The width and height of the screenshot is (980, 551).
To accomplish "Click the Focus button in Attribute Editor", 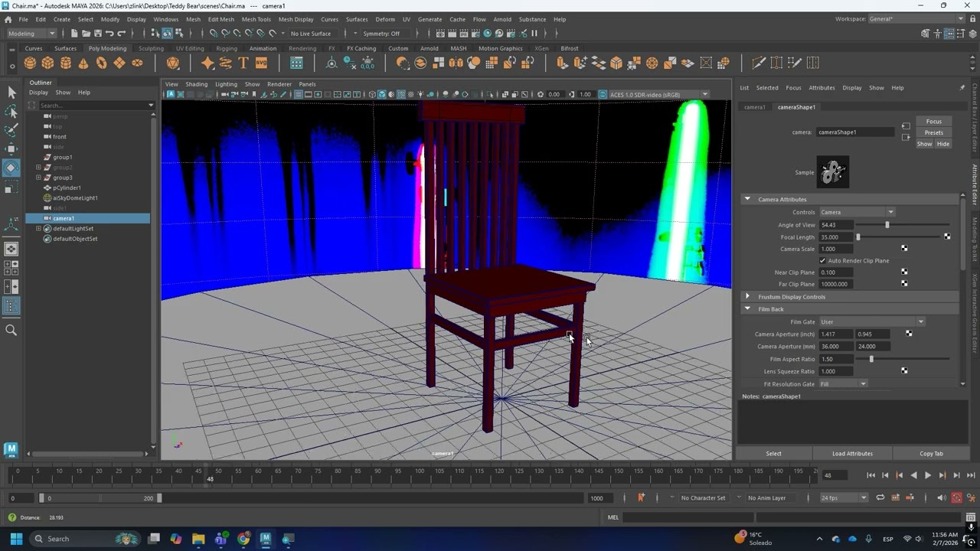I will point(933,122).
